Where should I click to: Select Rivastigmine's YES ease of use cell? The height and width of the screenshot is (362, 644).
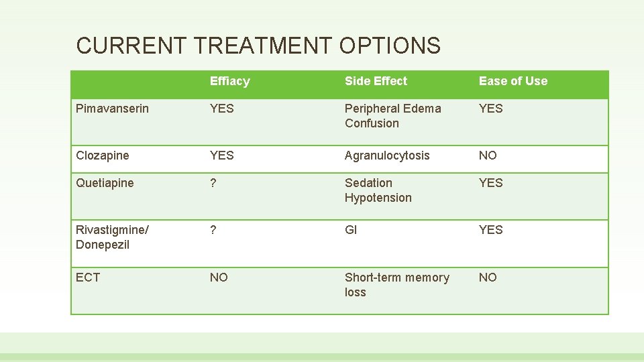tap(491, 230)
